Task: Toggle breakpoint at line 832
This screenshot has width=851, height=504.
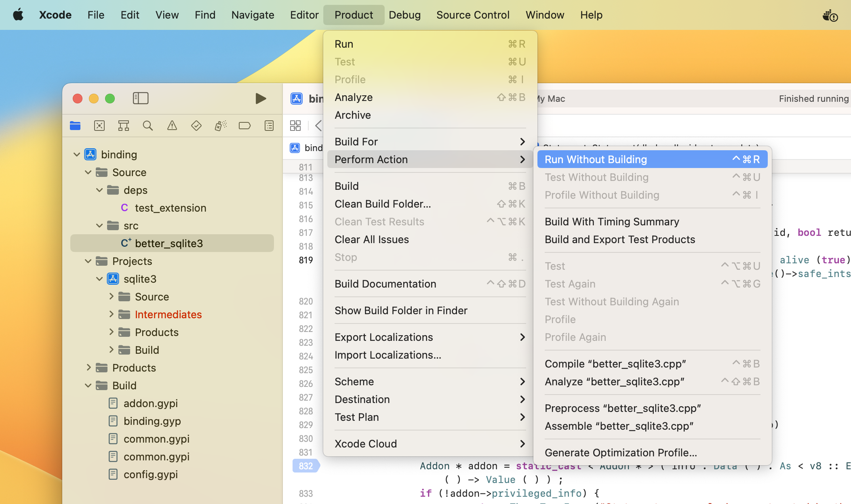Action: pyautogui.click(x=306, y=466)
